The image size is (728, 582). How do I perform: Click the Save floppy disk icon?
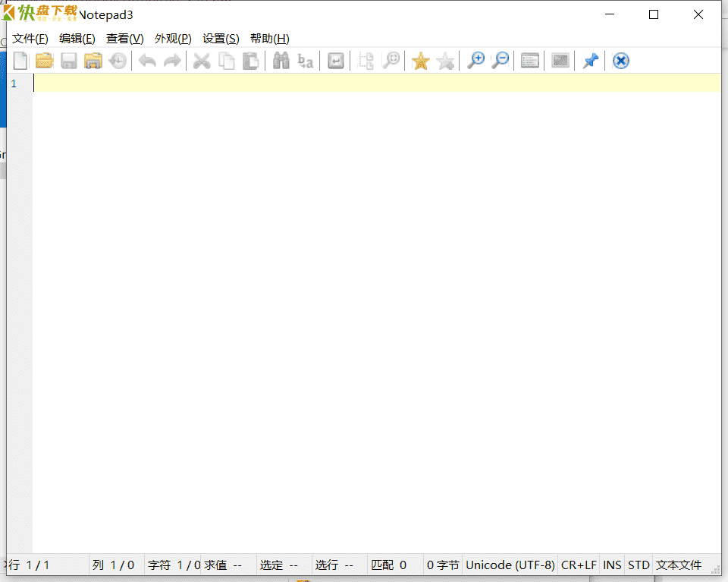pos(69,61)
